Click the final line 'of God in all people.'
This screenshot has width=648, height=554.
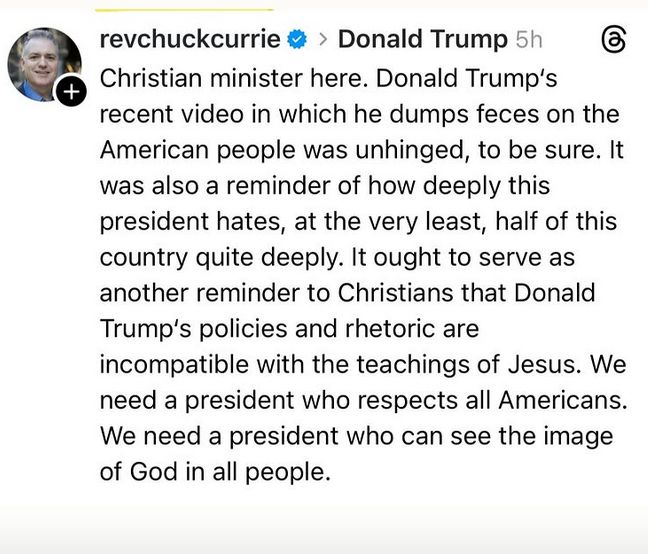click(215, 472)
